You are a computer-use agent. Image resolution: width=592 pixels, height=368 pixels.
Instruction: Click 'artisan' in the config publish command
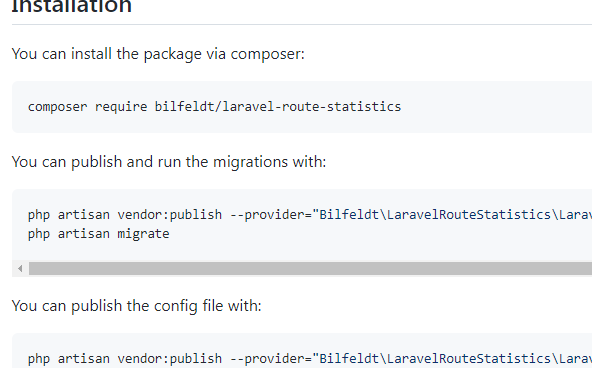(x=83, y=359)
